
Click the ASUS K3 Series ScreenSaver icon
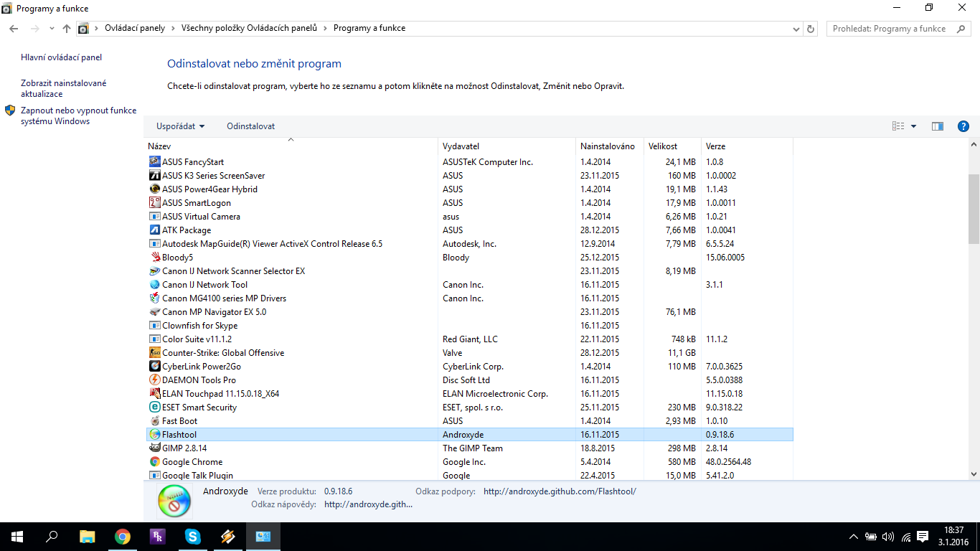[x=154, y=176]
